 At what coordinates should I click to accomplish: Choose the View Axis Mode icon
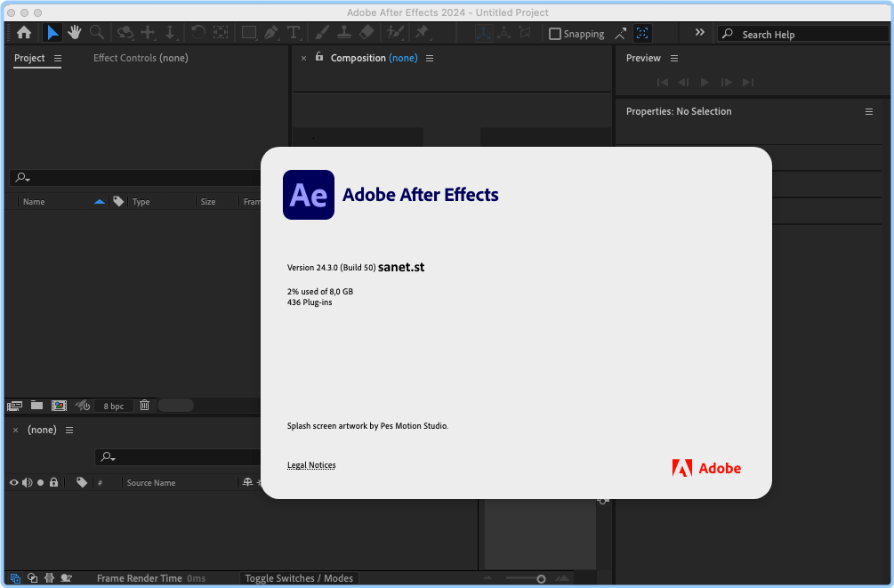[525, 33]
